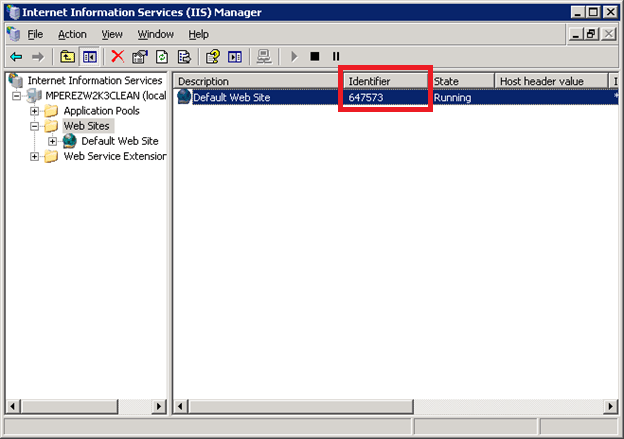
Task: Stop the site with the Stop button
Action: [x=315, y=57]
